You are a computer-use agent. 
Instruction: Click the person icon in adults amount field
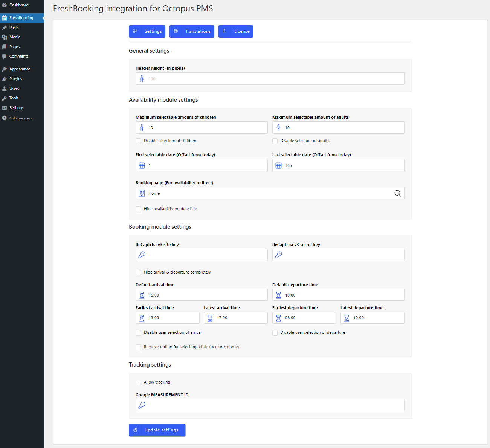coord(278,128)
